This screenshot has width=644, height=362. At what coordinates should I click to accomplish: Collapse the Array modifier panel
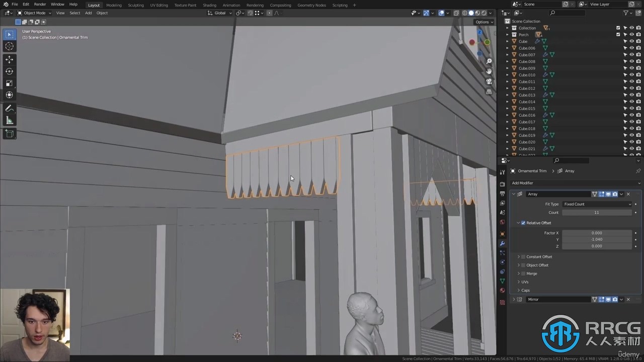tap(514, 194)
